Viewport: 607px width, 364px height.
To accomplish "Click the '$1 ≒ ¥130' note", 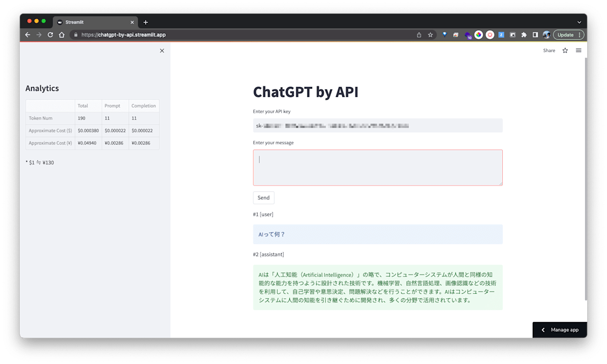I will point(39,163).
